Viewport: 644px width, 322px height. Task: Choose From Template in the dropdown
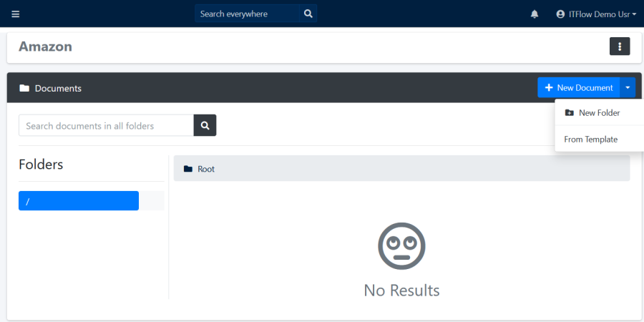click(x=590, y=140)
